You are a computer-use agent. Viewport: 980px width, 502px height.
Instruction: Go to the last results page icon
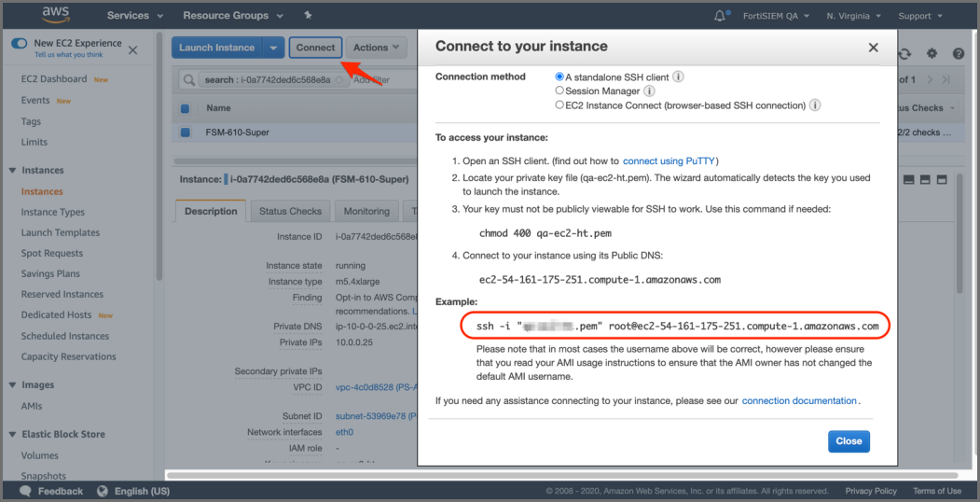click(x=946, y=79)
